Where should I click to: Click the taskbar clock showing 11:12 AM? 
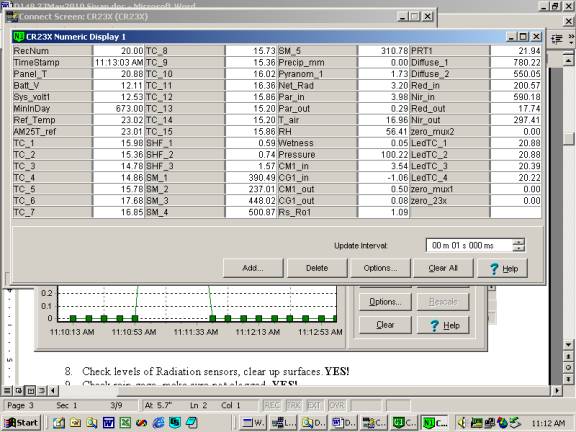(548, 423)
